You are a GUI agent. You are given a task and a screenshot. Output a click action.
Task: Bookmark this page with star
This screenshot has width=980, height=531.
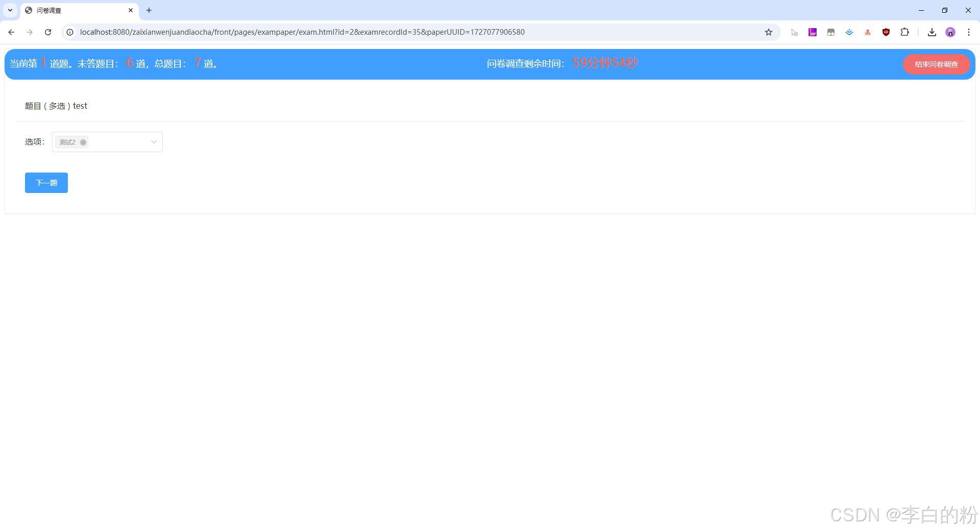click(769, 32)
